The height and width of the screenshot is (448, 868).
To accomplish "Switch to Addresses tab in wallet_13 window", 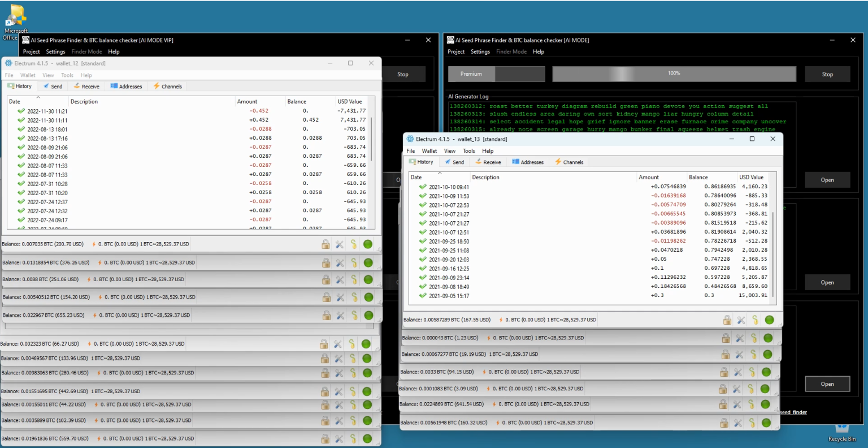I will 527,162.
